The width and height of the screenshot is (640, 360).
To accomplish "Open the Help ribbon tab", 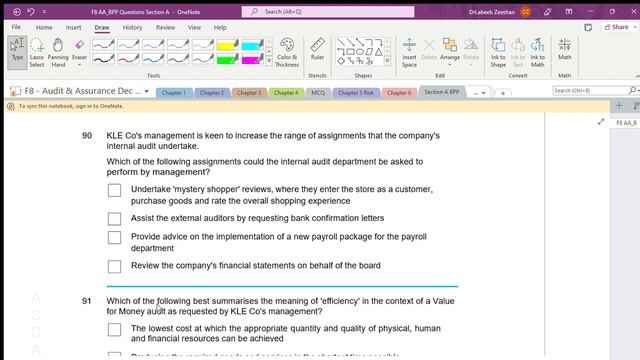I will click(x=220, y=27).
